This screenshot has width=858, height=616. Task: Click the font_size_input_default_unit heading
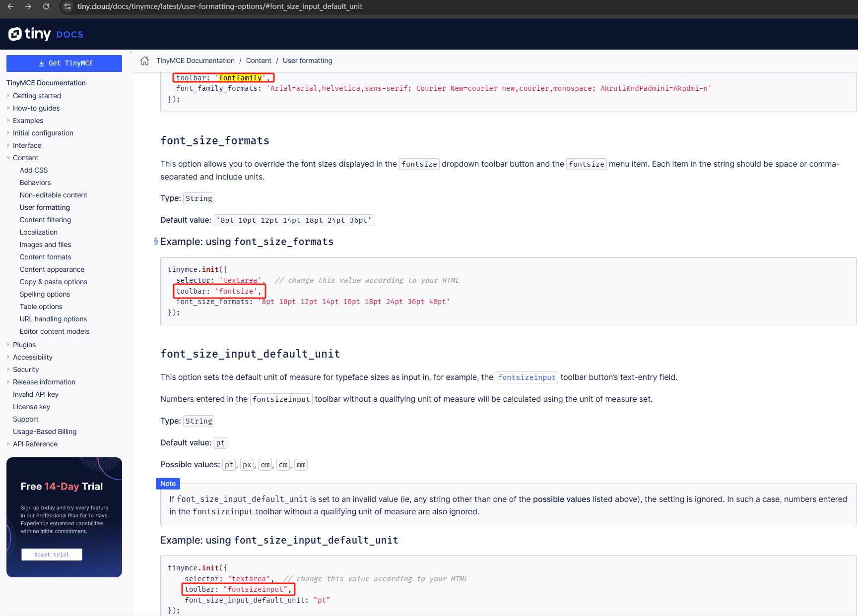250,354
